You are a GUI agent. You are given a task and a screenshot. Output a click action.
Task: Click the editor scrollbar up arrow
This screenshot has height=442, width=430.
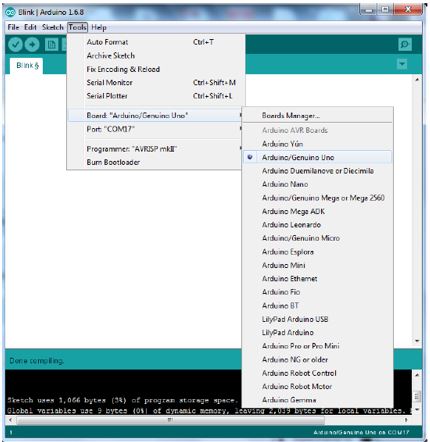pos(417,80)
